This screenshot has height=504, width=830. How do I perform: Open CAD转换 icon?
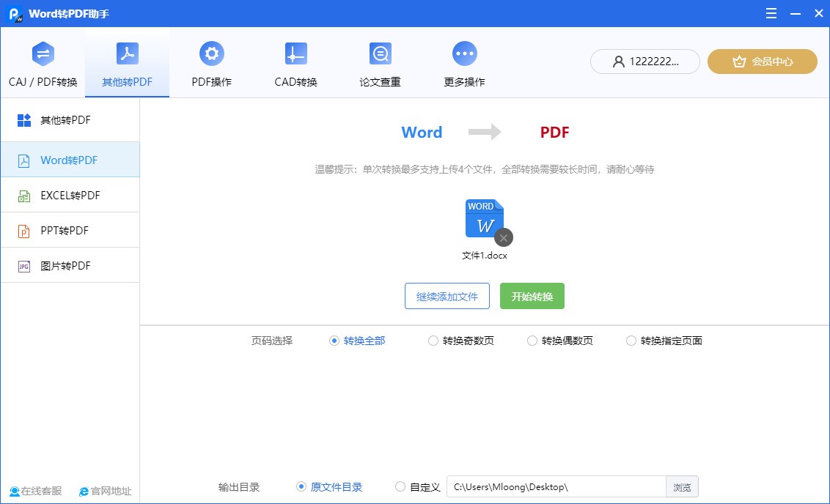click(296, 53)
